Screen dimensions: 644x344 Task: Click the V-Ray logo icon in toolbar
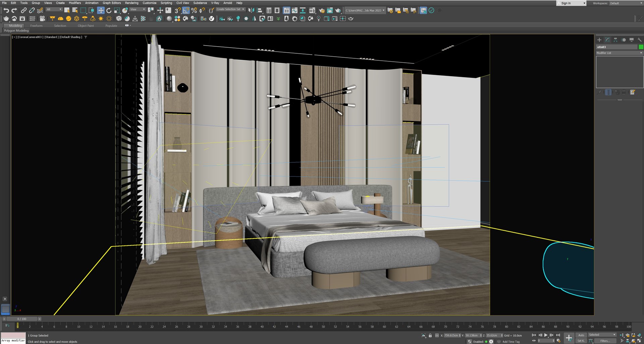pyautogui.click(x=212, y=18)
